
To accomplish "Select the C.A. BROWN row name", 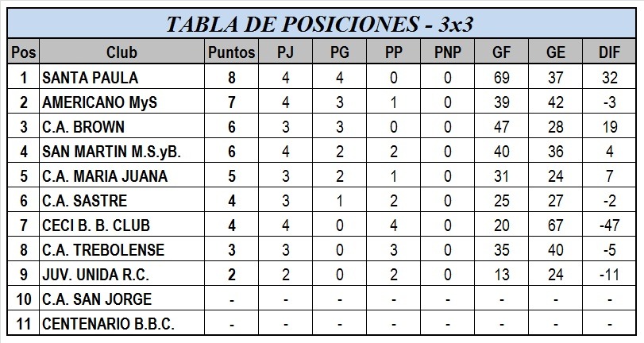I will click(x=122, y=126).
